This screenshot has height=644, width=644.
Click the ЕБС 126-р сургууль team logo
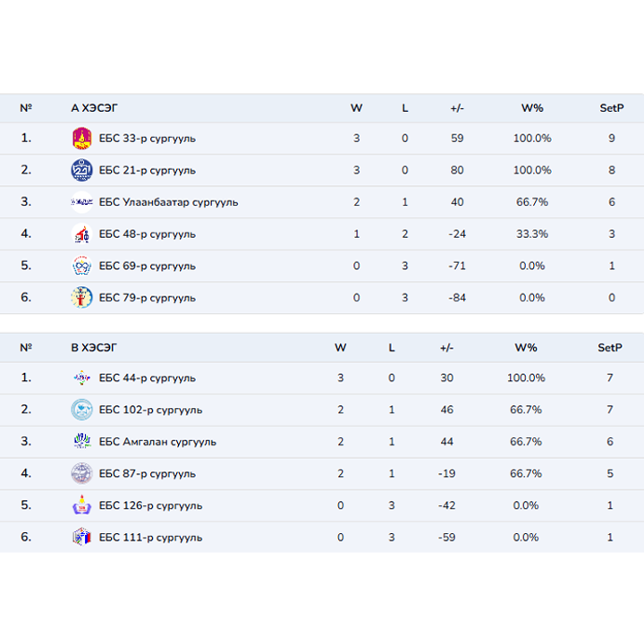(x=81, y=505)
